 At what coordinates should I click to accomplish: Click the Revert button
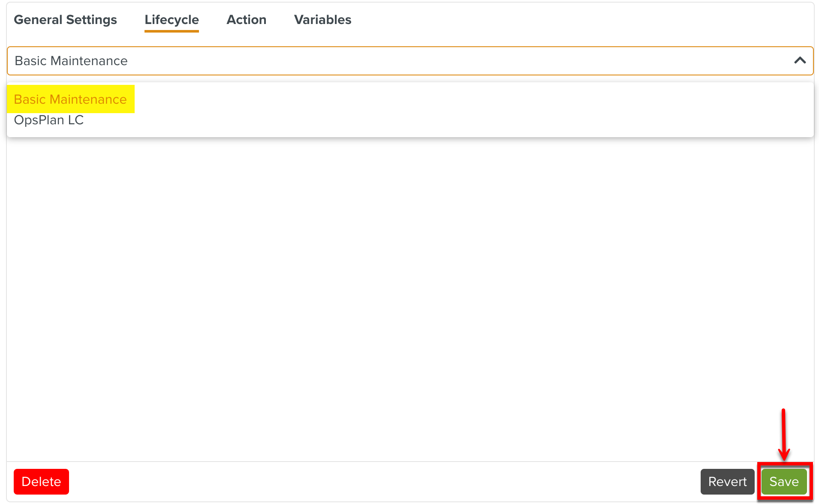coord(727,481)
